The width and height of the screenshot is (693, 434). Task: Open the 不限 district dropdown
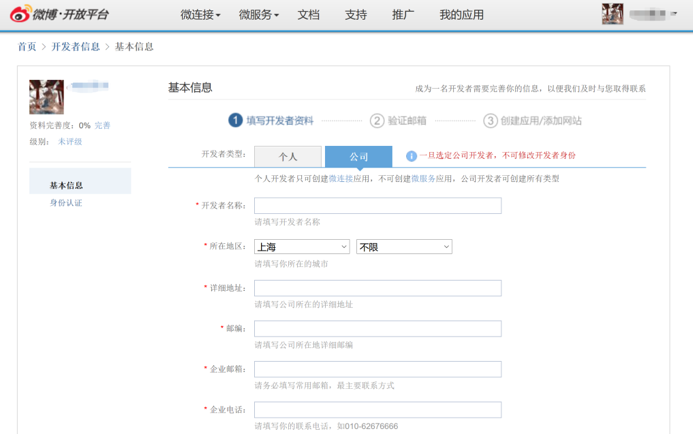point(404,246)
